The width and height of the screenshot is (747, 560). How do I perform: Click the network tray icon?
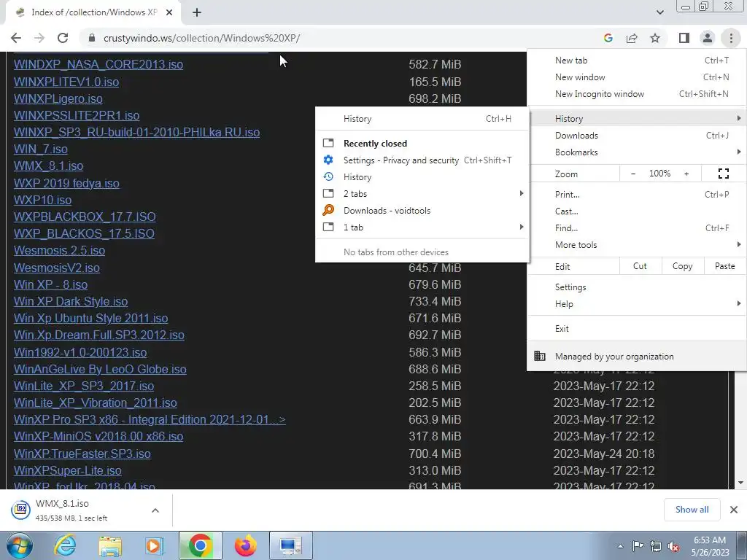tap(656, 546)
